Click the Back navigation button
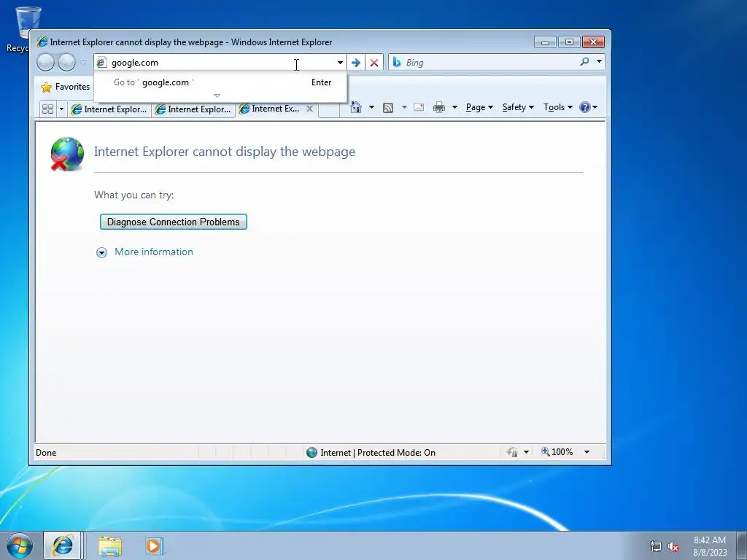747x560 pixels. [46, 63]
